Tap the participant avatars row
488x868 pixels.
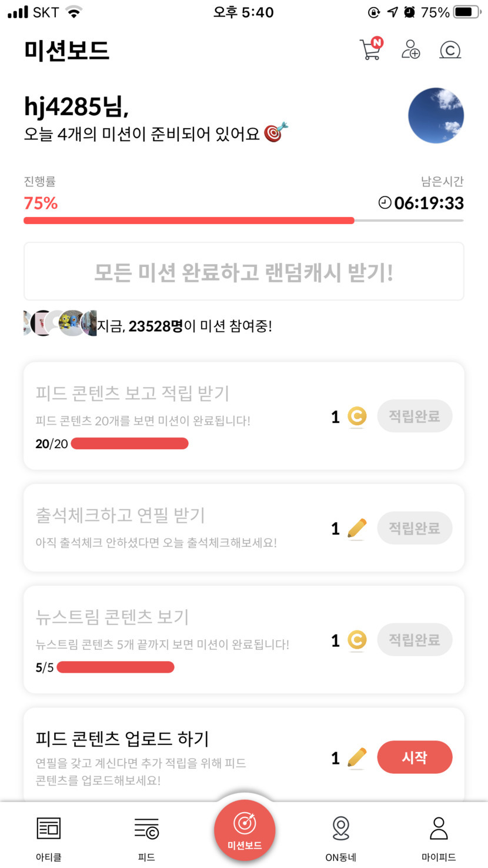click(x=59, y=323)
